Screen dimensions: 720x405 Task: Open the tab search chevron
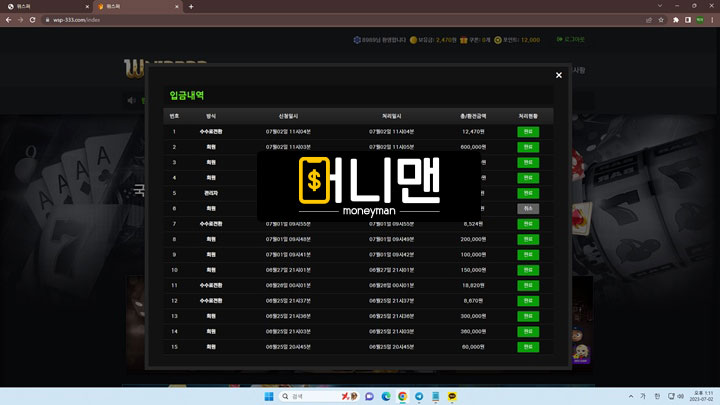pos(660,6)
